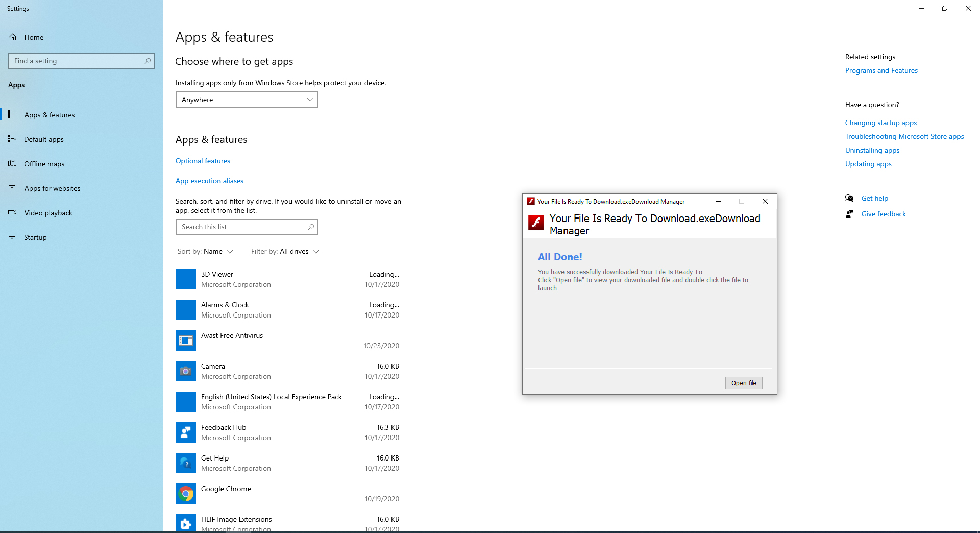The image size is (980, 533).
Task: Click the Offline maps sidebar icon
Action: coord(12,163)
